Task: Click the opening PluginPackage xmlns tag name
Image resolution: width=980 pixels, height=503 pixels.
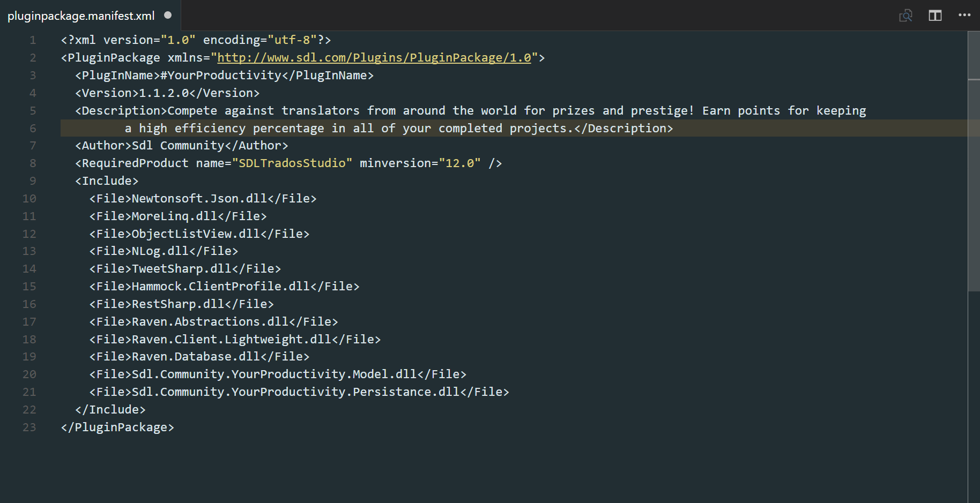Action: click(114, 58)
